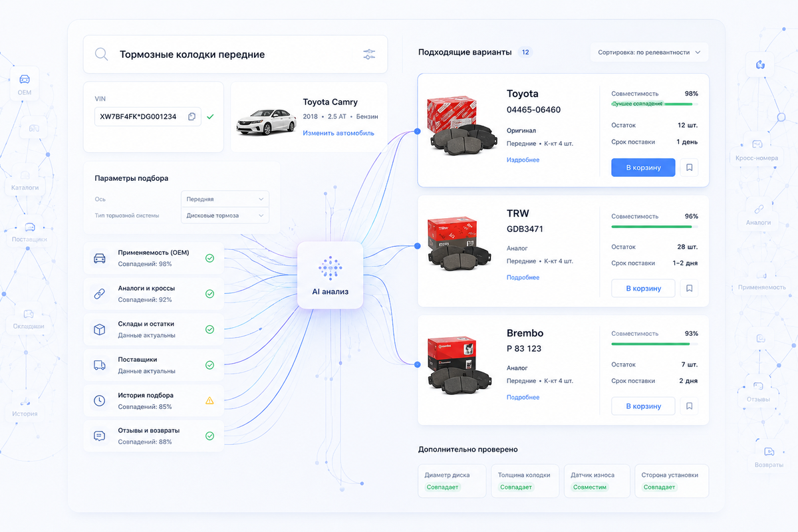Click the AI анализ center node
This screenshot has width=798, height=532.
(330, 275)
